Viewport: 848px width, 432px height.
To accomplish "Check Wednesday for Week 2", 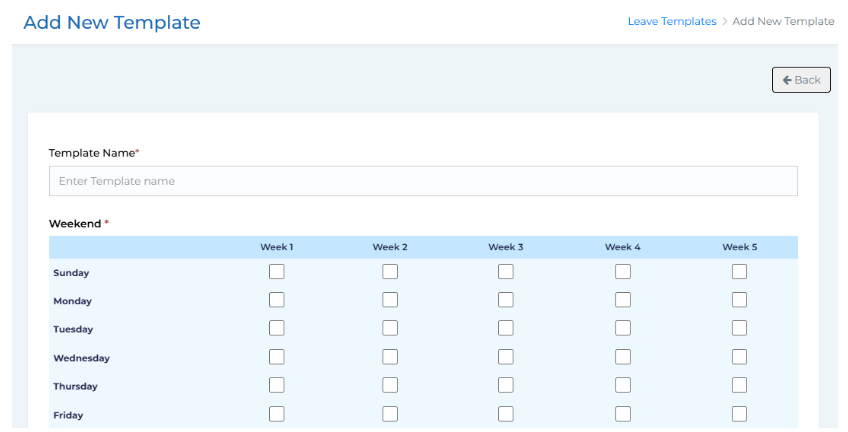I will tap(390, 357).
